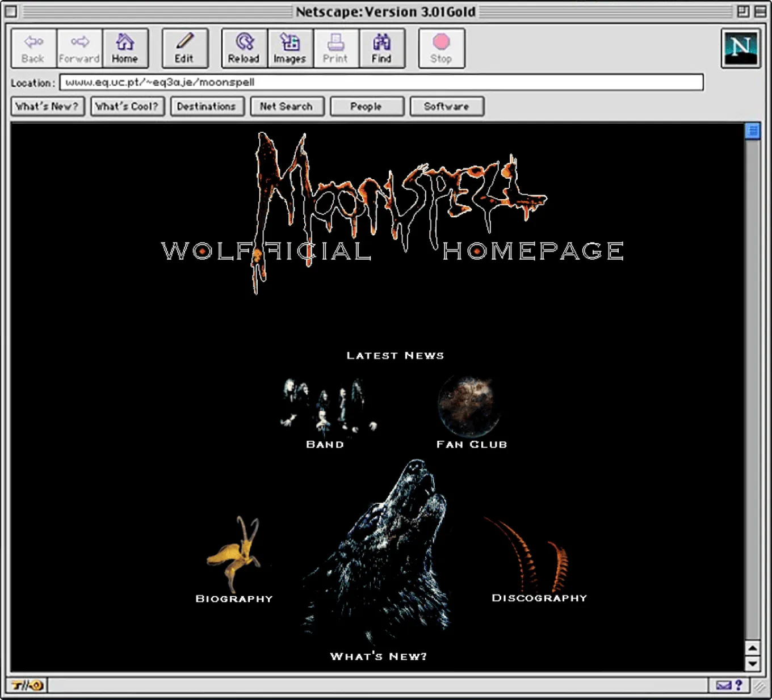
Task: Click the Moonspell logo banner
Action: pyautogui.click(x=393, y=213)
